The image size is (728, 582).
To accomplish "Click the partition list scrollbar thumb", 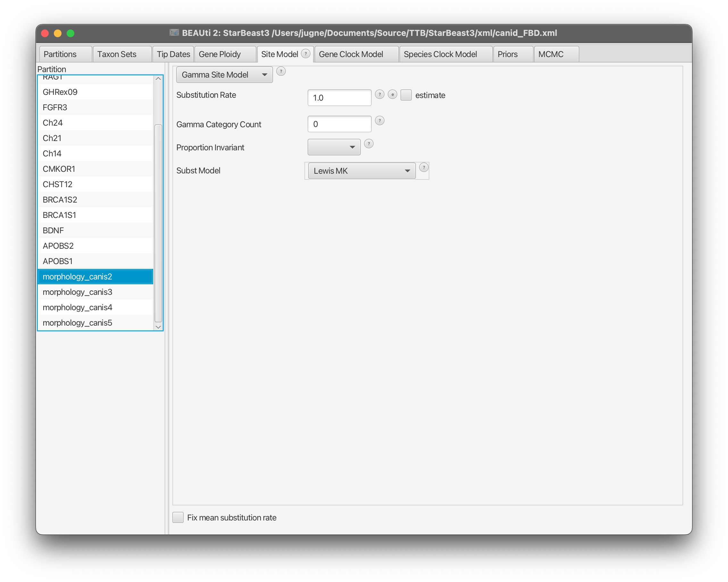I will 158,223.
